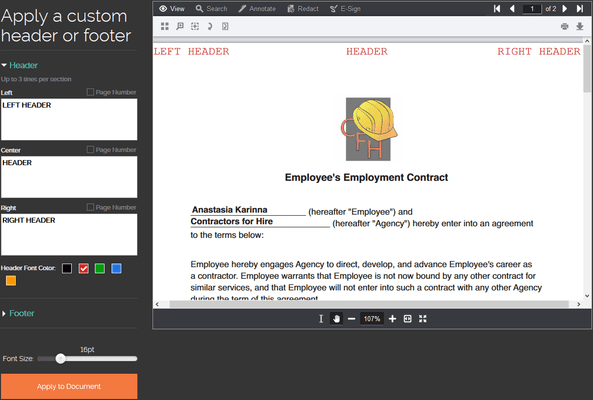
Task: Download the document using the download icon
Action: (x=579, y=26)
